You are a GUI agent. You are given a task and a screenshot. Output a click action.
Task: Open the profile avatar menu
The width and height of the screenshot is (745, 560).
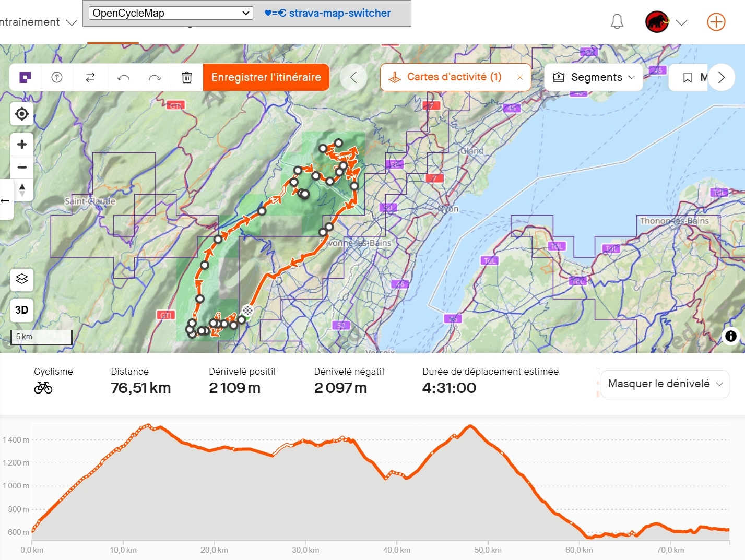[666, 22]
